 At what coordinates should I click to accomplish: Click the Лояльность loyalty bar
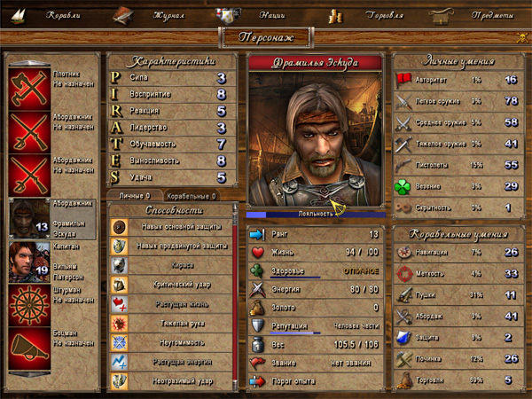coord(316,214)
